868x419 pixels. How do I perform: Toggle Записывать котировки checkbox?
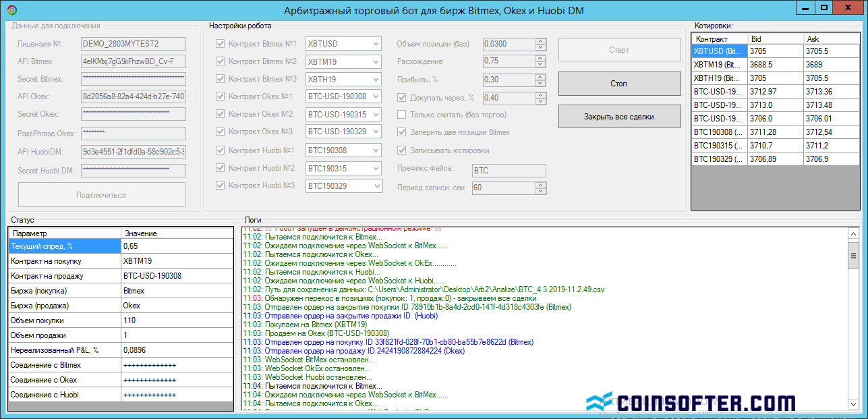tap(403, 150)
